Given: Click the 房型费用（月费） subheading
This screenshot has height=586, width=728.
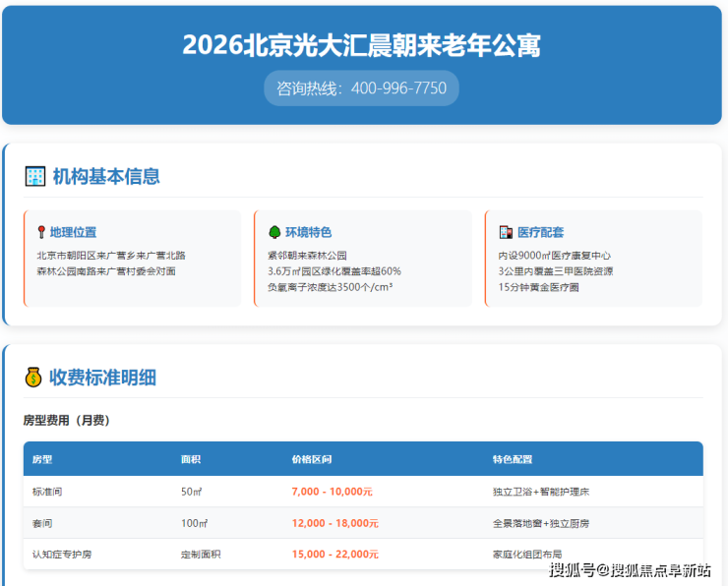Looking at the screenshot, I should 67,421.
